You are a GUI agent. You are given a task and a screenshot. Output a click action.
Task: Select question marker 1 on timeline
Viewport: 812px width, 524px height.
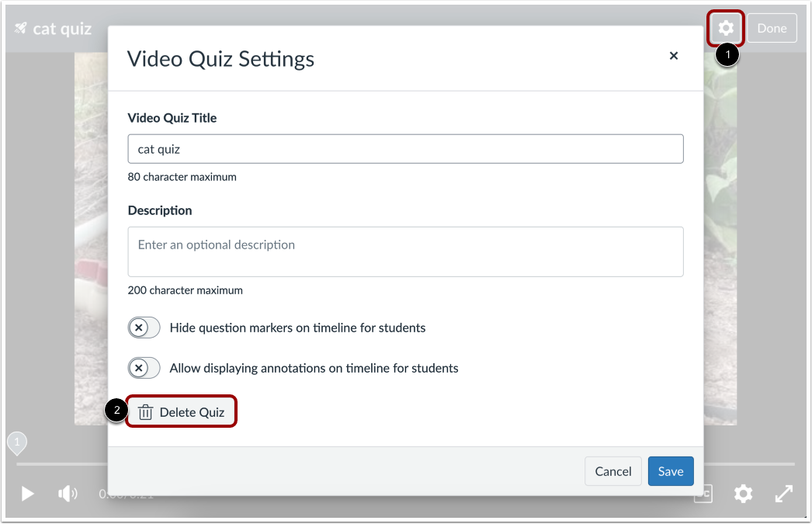tap(17, 442)
